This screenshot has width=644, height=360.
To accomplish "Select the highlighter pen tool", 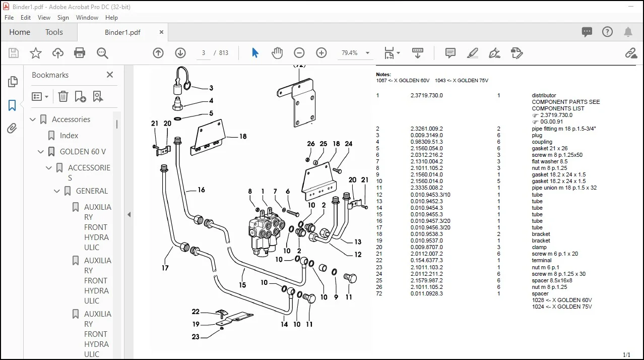I will [x=472, y=52].
